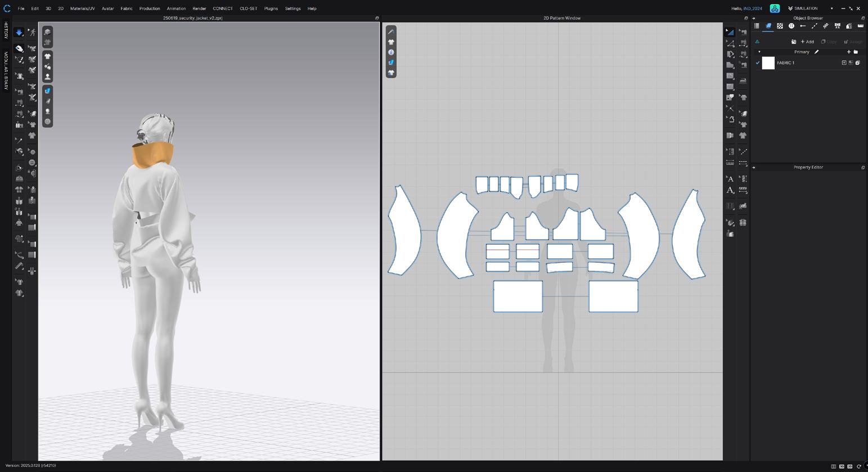Select the measuring tape tool in 3D toolbar
The height and width of the screenshot is (472, 868).
19,266
